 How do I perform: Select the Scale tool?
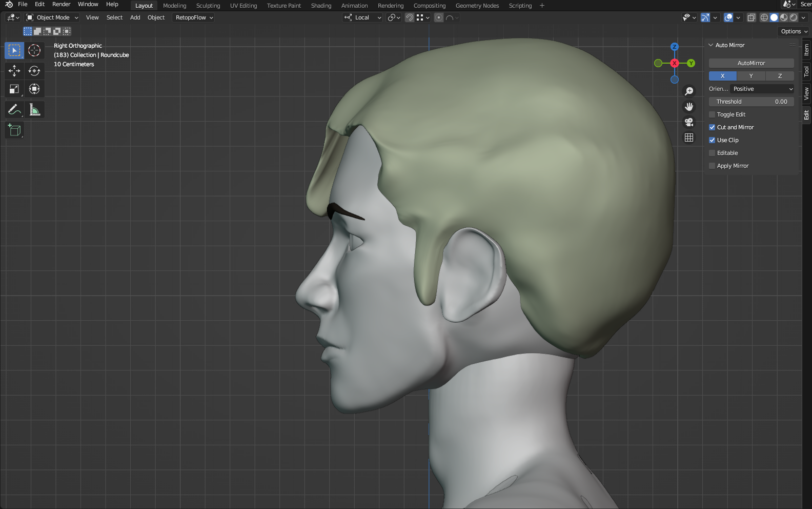click(14, 89)
